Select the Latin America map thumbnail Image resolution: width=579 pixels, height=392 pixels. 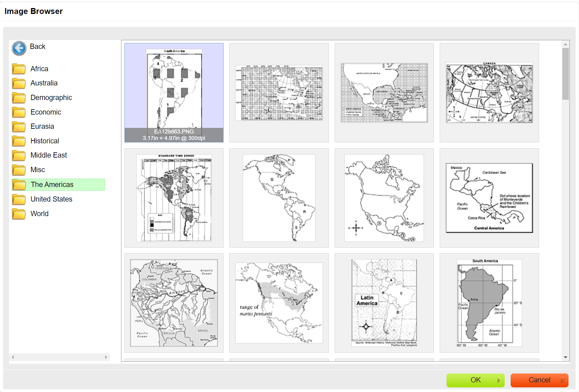[384, 303]
